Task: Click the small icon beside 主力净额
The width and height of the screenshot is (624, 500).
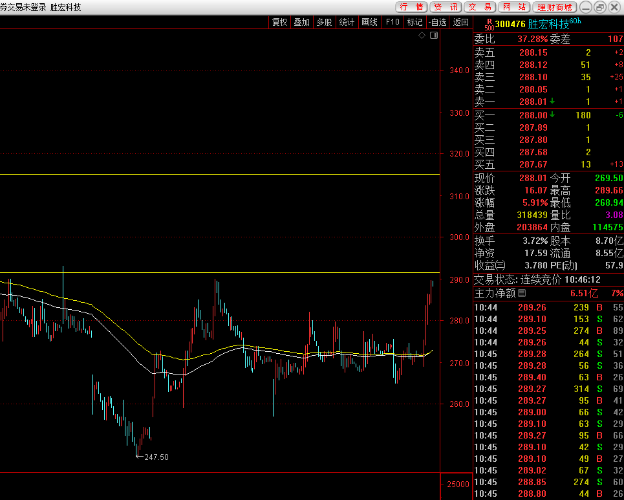Action: (x=522, y=294)
